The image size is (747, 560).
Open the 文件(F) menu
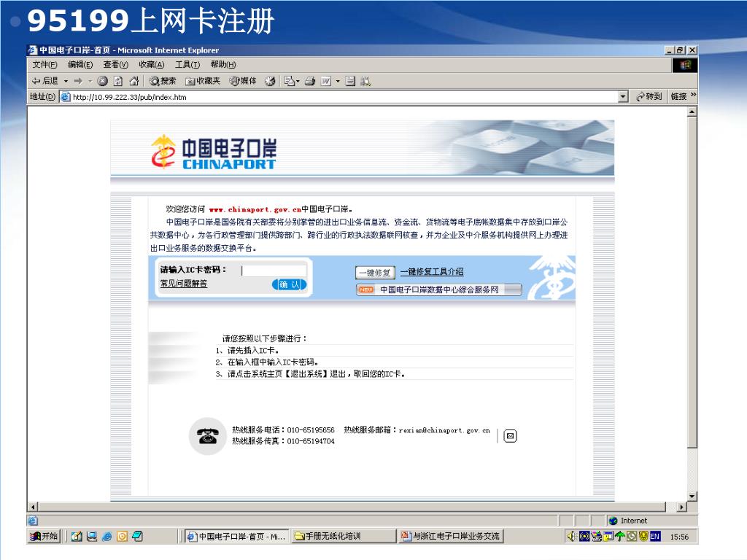pos(44,65)
